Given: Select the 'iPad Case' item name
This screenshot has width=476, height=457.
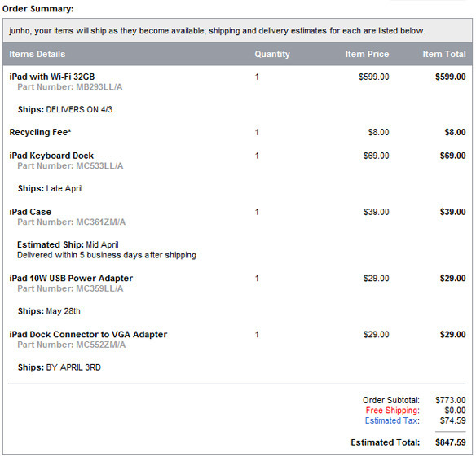Looking at the screenshot, I should coord(30,212).
